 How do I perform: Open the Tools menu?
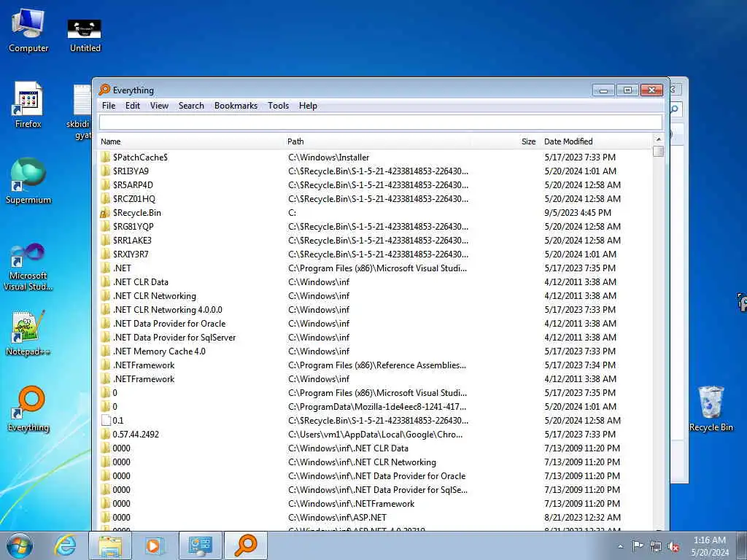pos(278,106)
